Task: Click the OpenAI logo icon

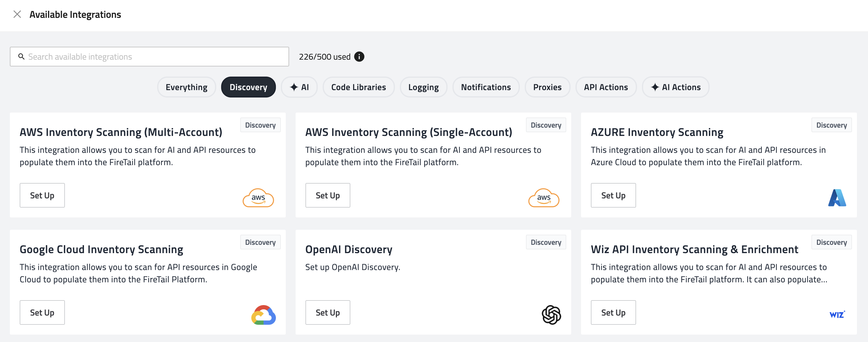Action: click(551, 315)
